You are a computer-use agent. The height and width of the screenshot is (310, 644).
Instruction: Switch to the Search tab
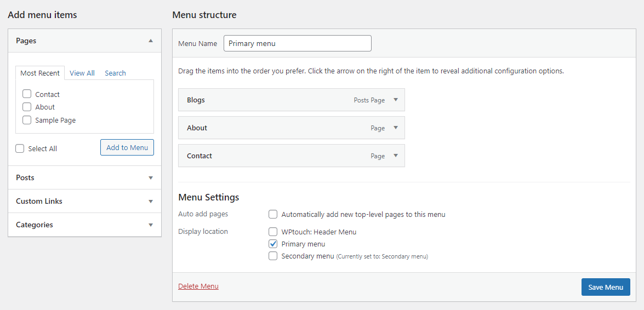point(115,73)
